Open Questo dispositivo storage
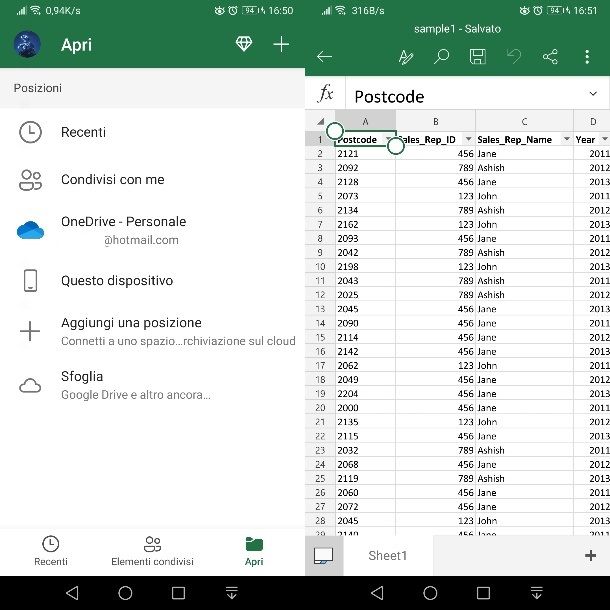610x610 pixels. click(152, 280)
